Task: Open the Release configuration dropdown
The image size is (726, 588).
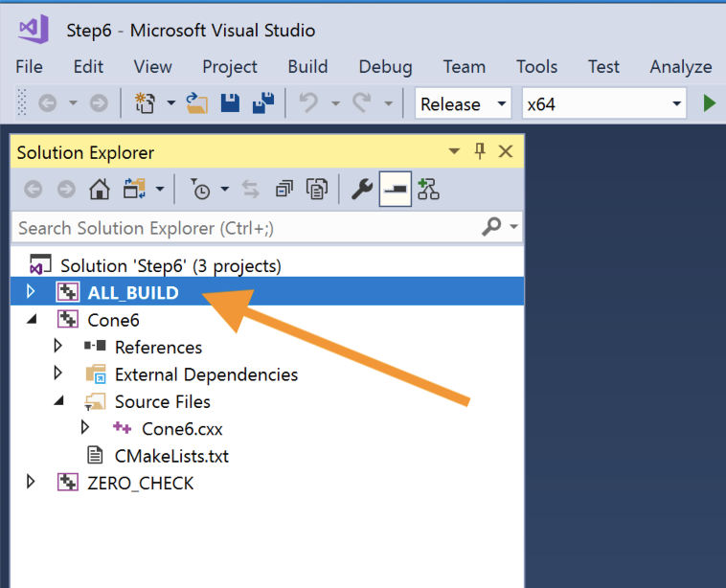Action: tap(465, 104)
